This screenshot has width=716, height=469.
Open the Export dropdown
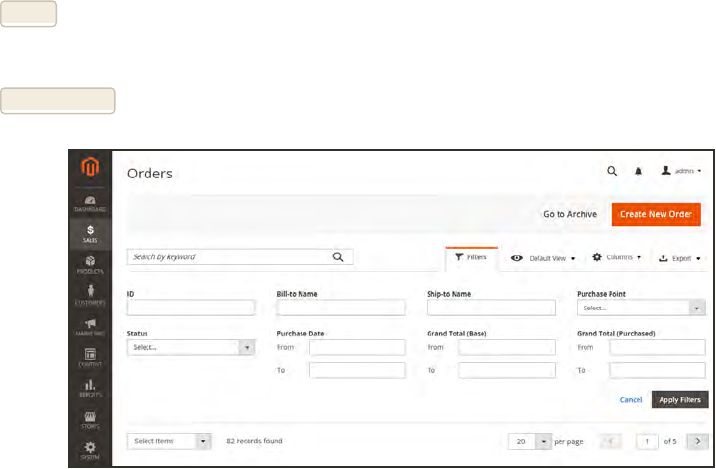point(679,258)
